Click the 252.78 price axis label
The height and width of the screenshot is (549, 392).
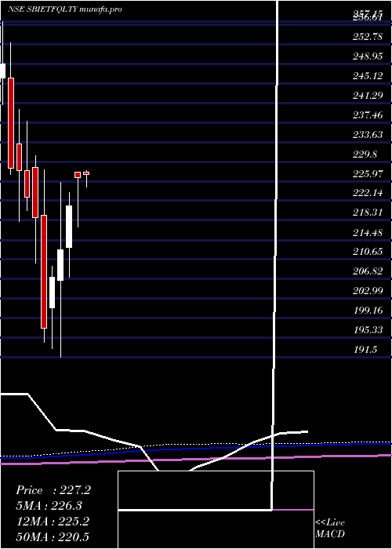(368, 36)
